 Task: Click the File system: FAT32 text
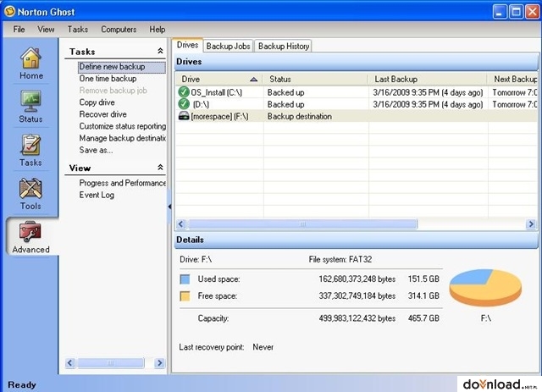pyautogui.click(x=340, y=259)
